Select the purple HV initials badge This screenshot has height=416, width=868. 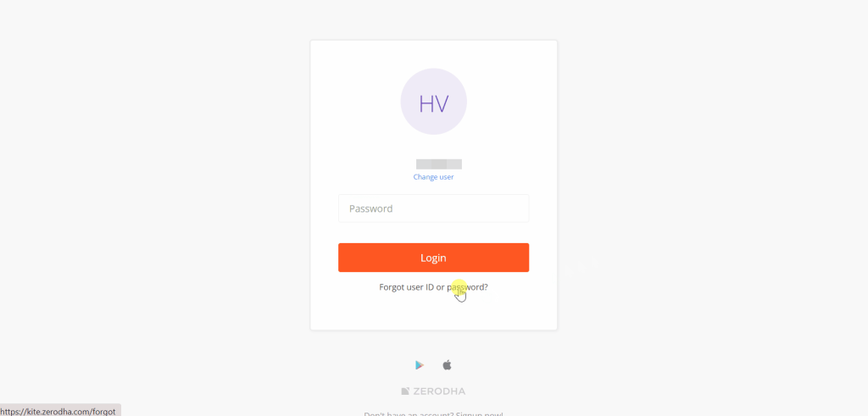pyautogui.click(x=433, y=101)
